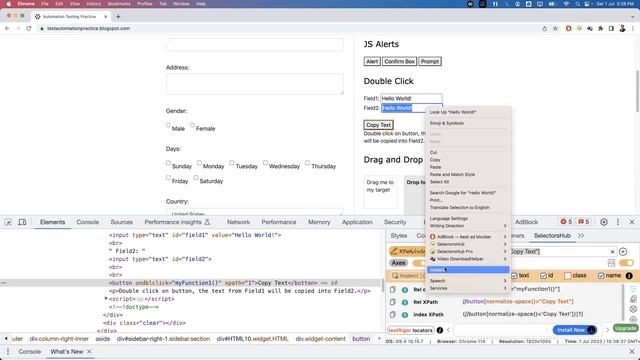Select the Male radio button

[168, 125]
